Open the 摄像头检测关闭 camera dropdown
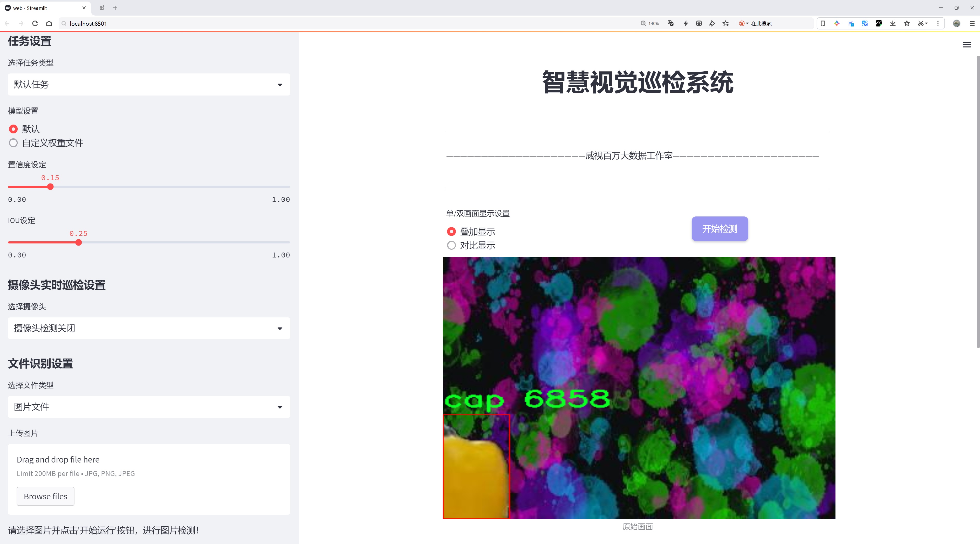980x544 pixels. click(x=149, y=328)
